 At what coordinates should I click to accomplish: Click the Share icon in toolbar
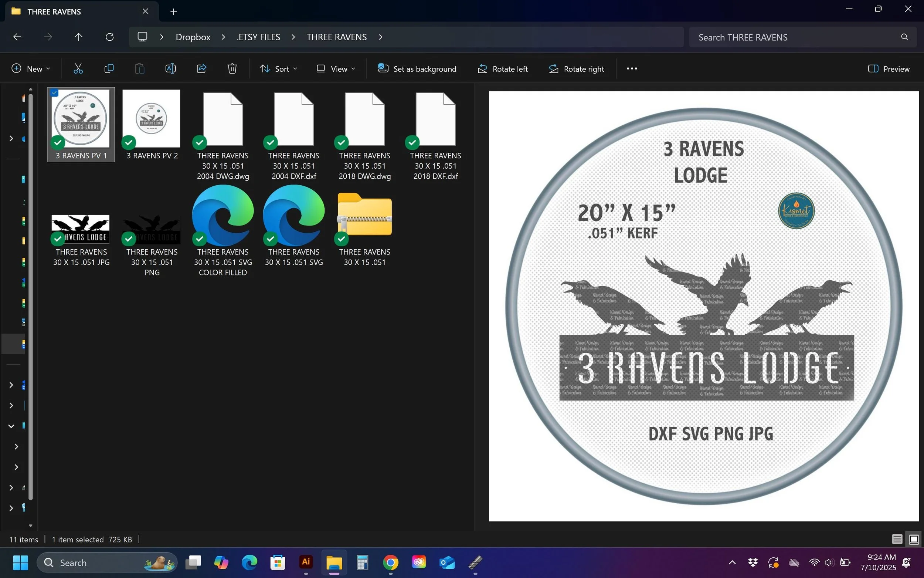(201, 69)
